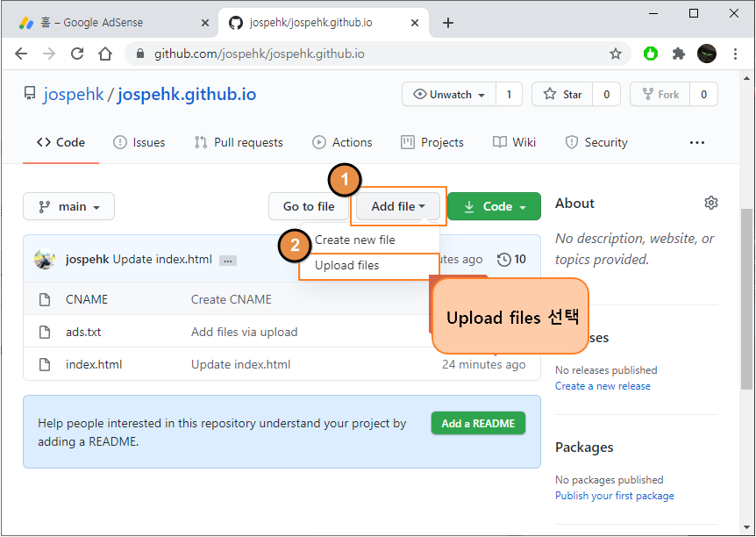Image resolution: width=756 pixels, height=537 pixels.
Task: Open the Chrome profile avatar
Action: (706, 54)
